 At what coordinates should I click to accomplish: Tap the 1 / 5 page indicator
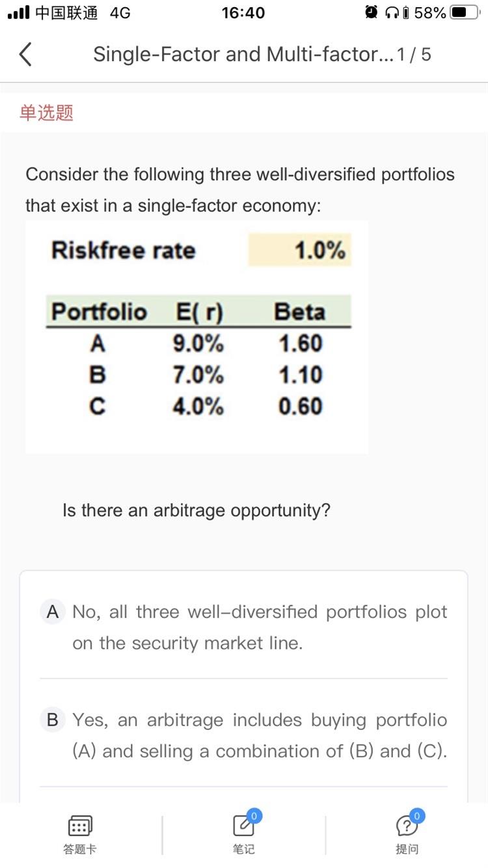(x=414, y=55)
